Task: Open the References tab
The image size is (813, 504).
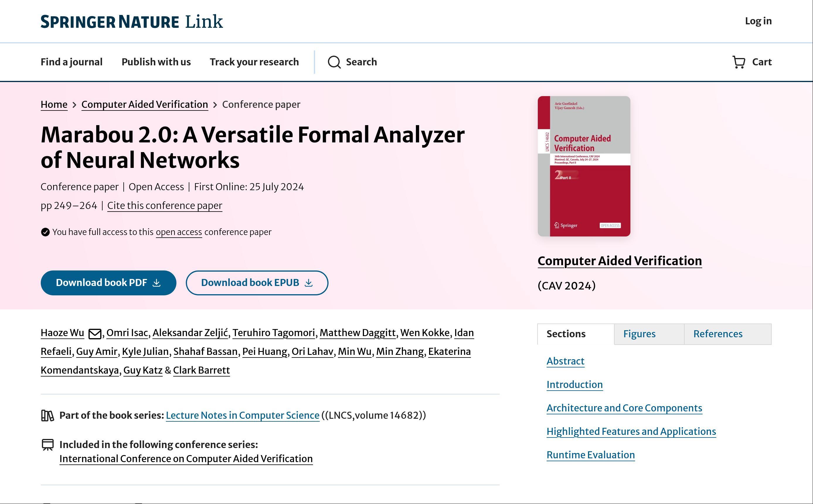Action: [718, 334]
